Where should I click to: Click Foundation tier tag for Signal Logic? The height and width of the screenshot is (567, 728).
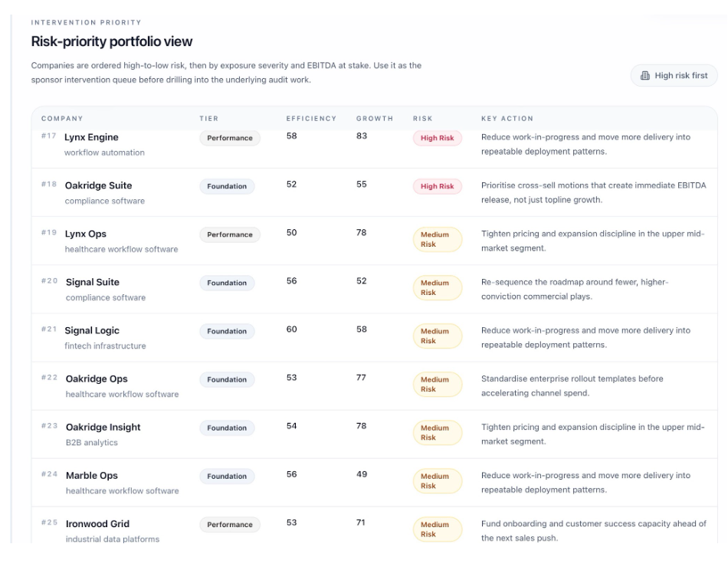pos(227,331)
